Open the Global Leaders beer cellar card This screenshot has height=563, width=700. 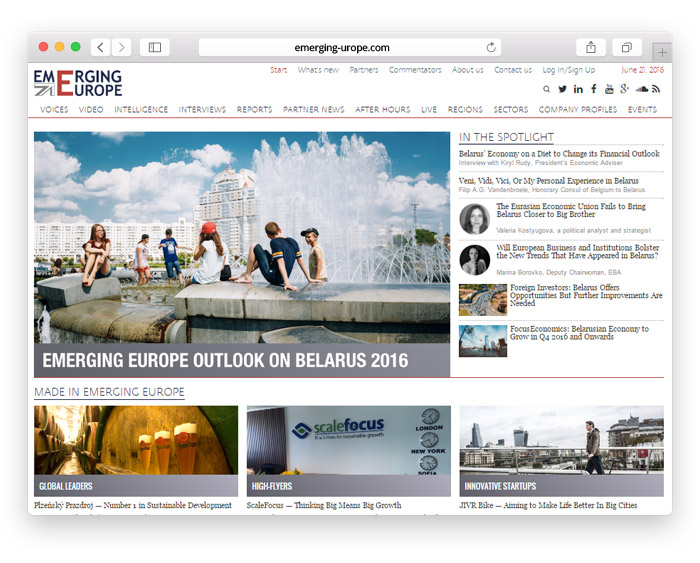136,451
